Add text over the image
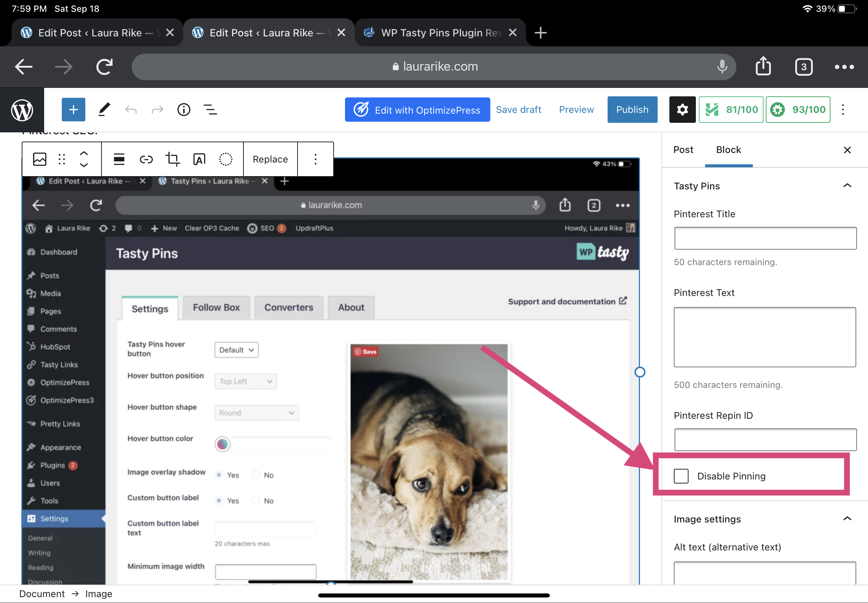Image resolution: width=868 pixels, height=603 pixels. click(199, 159)
